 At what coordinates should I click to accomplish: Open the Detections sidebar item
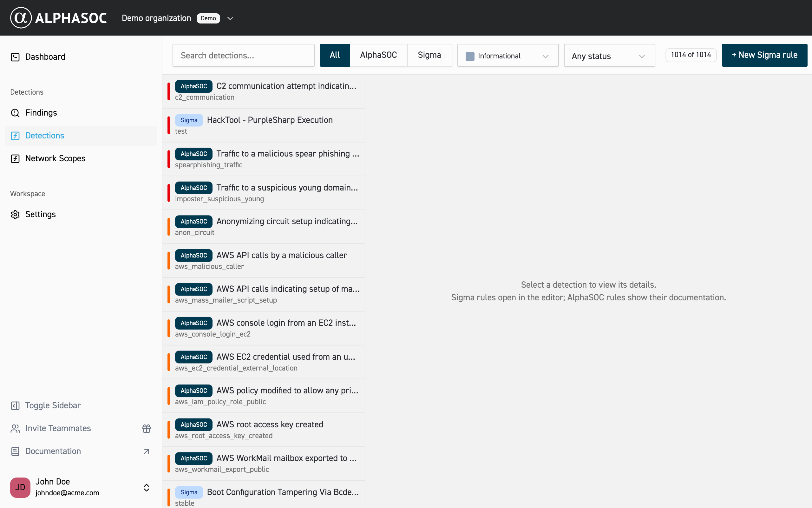(x=81, y=136)
